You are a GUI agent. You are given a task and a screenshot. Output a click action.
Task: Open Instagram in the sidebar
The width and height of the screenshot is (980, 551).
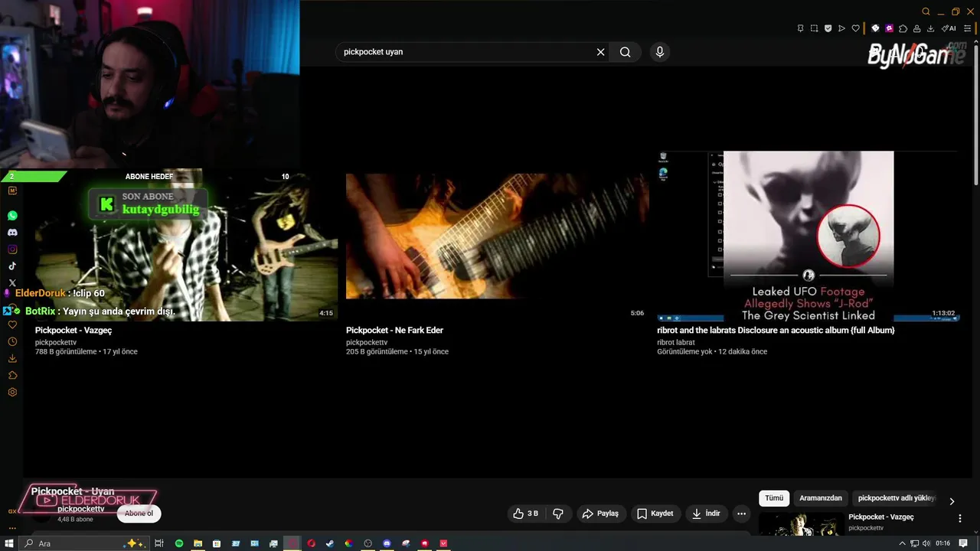click(x=12, y=249)
